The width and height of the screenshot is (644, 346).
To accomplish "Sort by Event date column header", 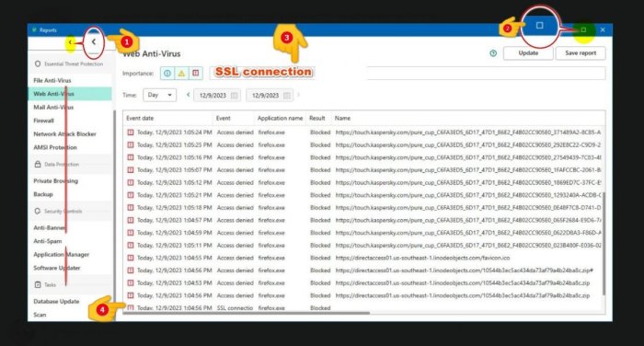I will click(140, 118).
